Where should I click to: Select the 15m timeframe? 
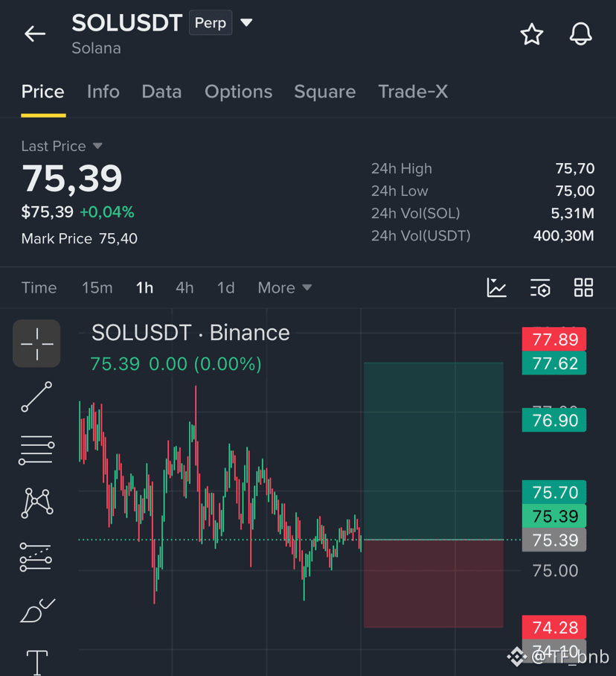point(97,287)
